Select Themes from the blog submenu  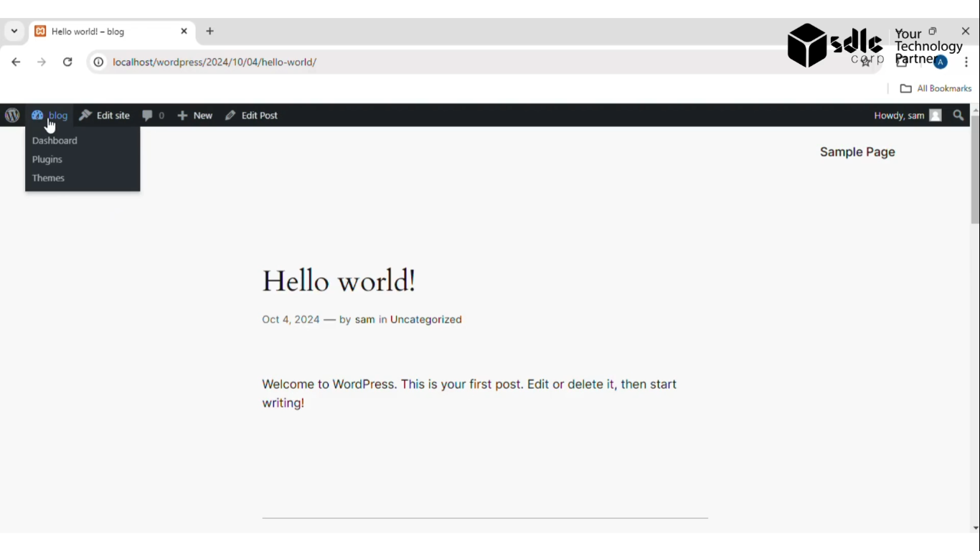click(48, 178)
